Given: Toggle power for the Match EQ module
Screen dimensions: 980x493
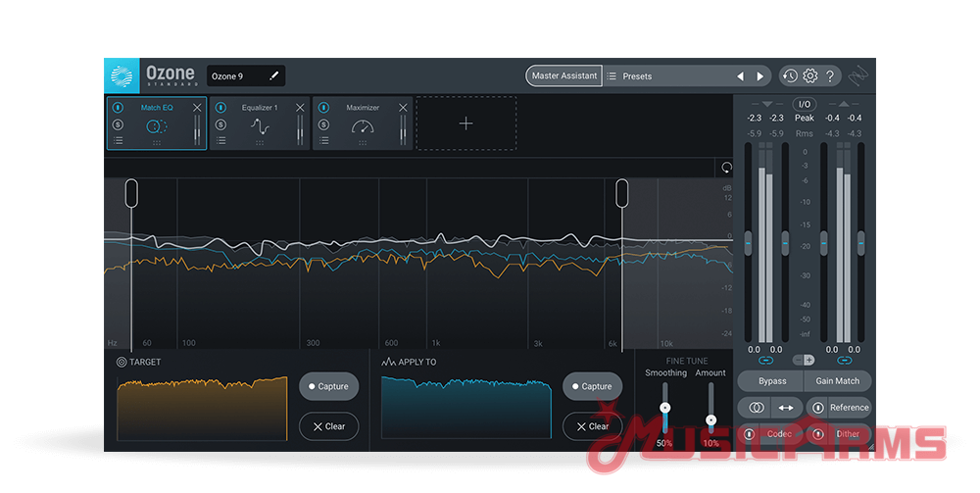Looking at the screenshot, I should click(118, 108).
